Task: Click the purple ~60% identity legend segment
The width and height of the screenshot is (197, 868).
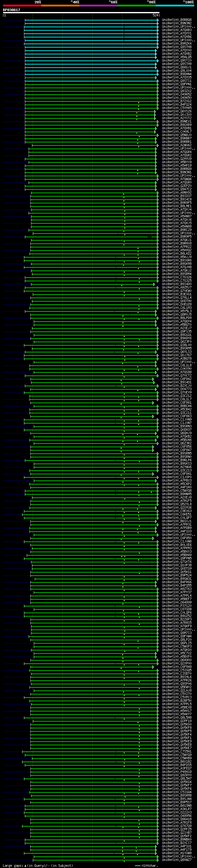Action: pos(98,6)
